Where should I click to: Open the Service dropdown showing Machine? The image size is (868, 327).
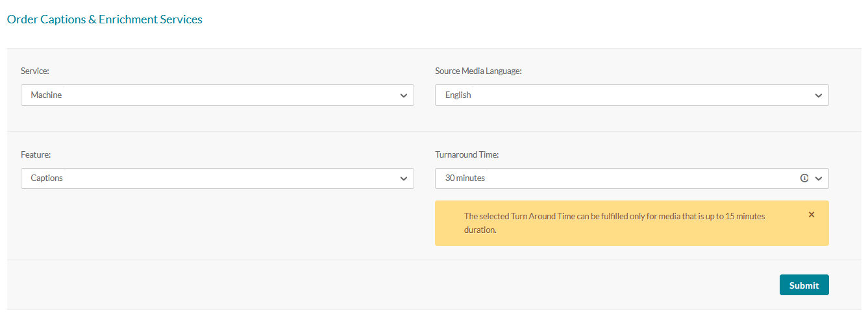click(x=217, y=95)
